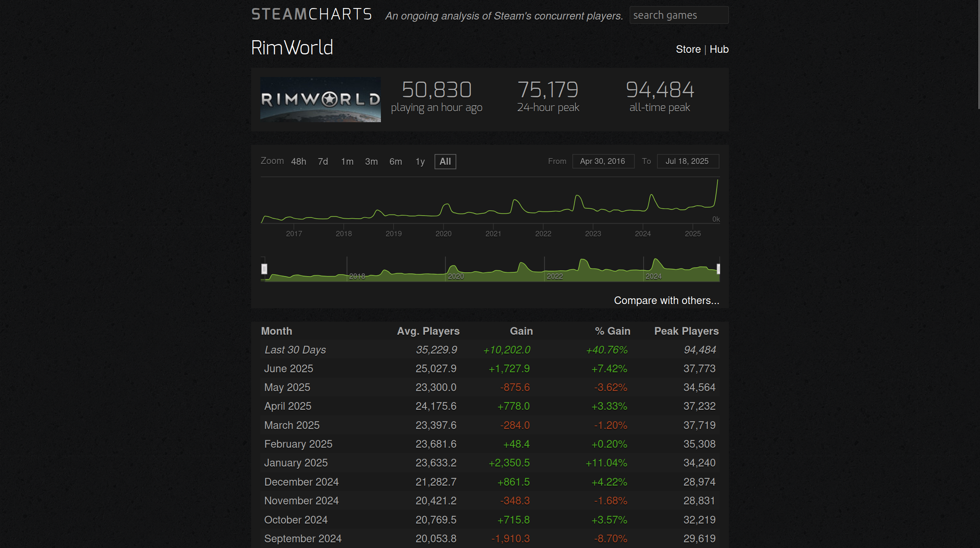
Task: Open the Store link
Action: (688, 49)
